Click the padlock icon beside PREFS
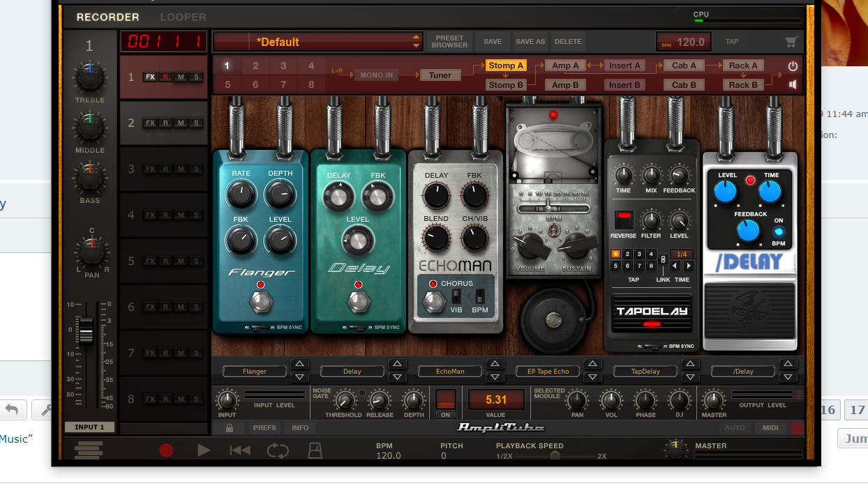This screenshot has height=488, width=868. (x=230, y=427)
